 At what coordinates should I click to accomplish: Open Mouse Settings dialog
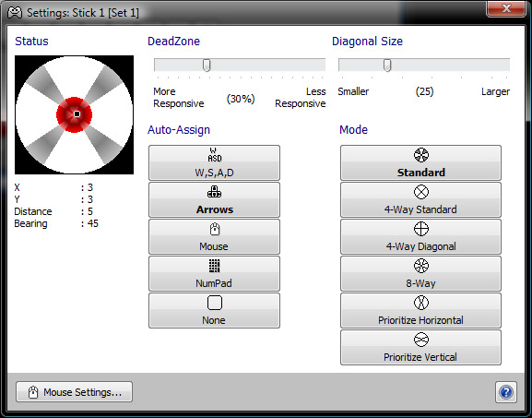coord(74,392)
